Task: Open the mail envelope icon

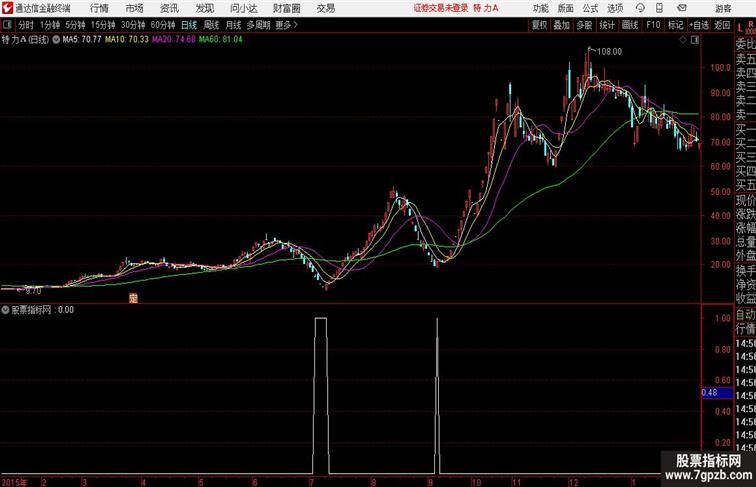Action: [x=681, y=8]
